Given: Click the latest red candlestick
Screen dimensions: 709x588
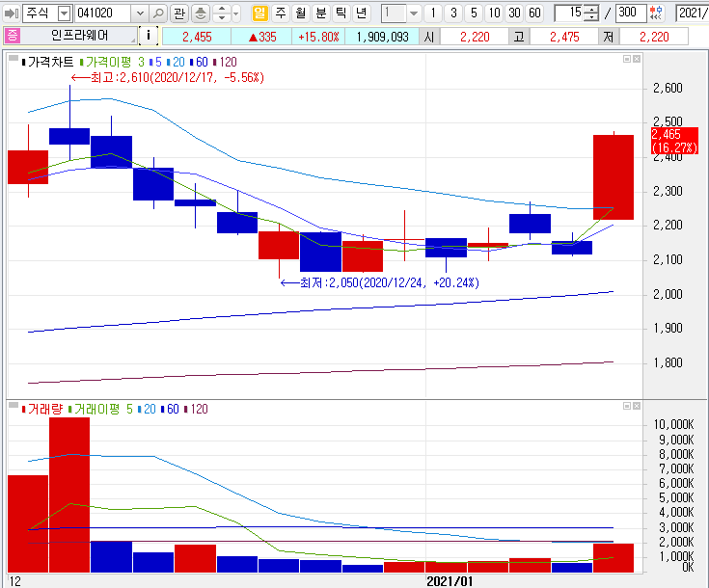Looking at the screenshot, I should 614,176.
